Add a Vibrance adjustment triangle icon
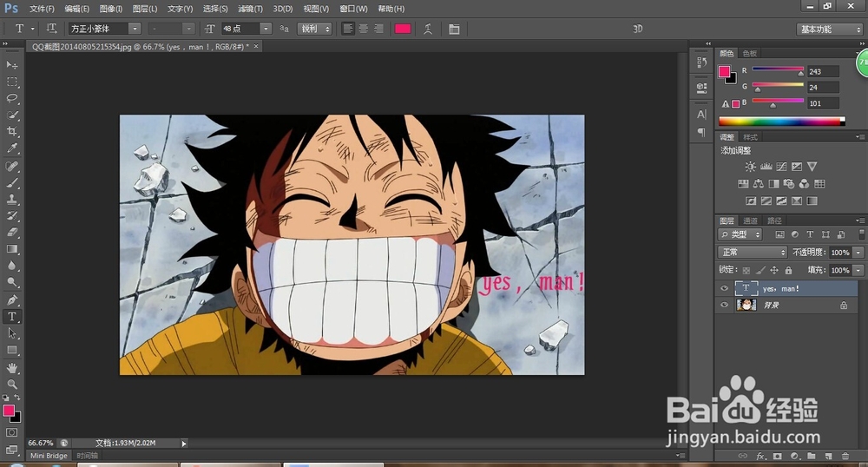 coord(812,167)
